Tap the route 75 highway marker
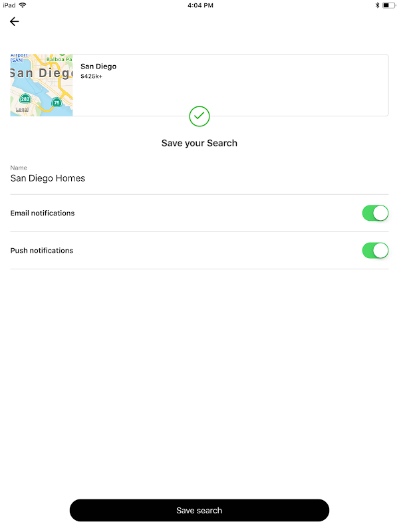Viewport: 399px width, 532px height. [57, 102]
